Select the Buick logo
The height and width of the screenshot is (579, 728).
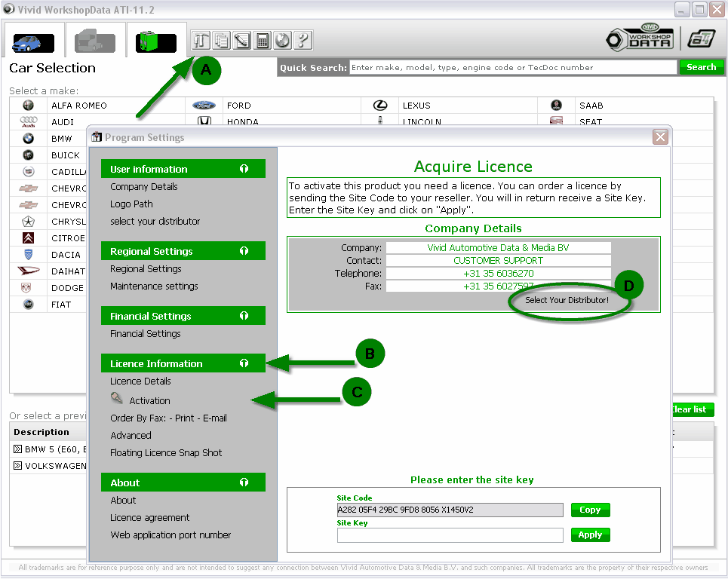pos(29,155)
